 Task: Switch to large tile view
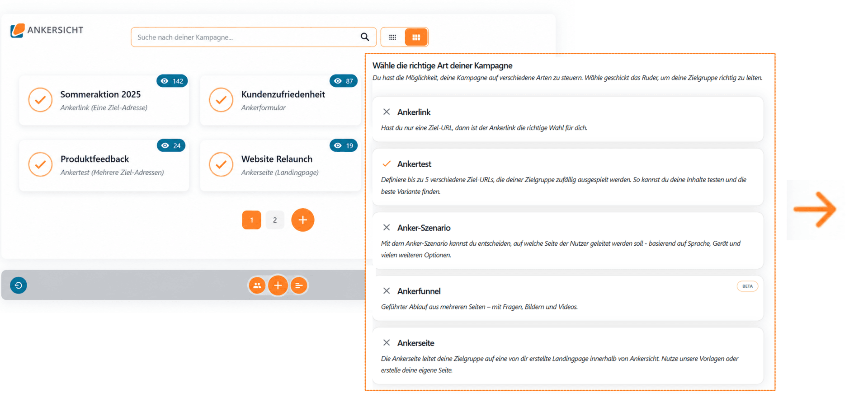pyautogui.click(x=416, y=37)
